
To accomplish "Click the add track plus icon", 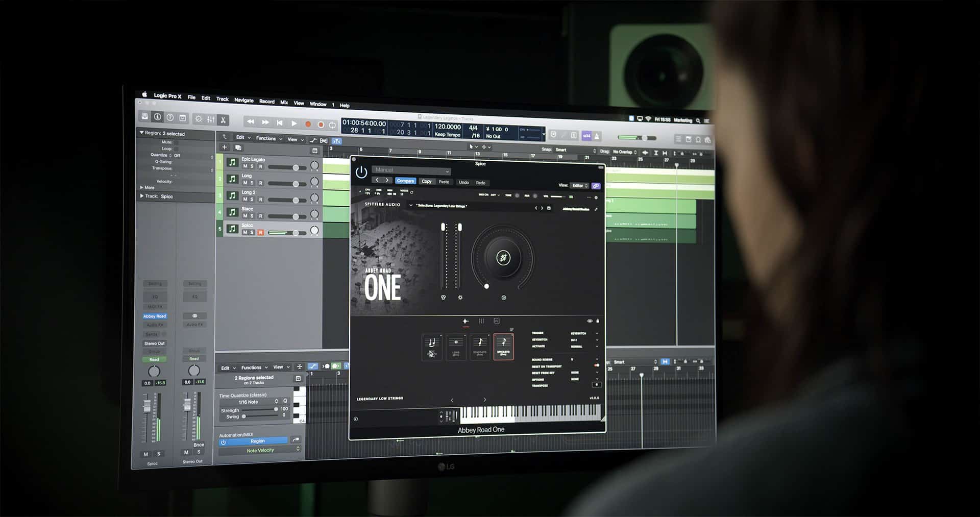I will pos(224,147).
